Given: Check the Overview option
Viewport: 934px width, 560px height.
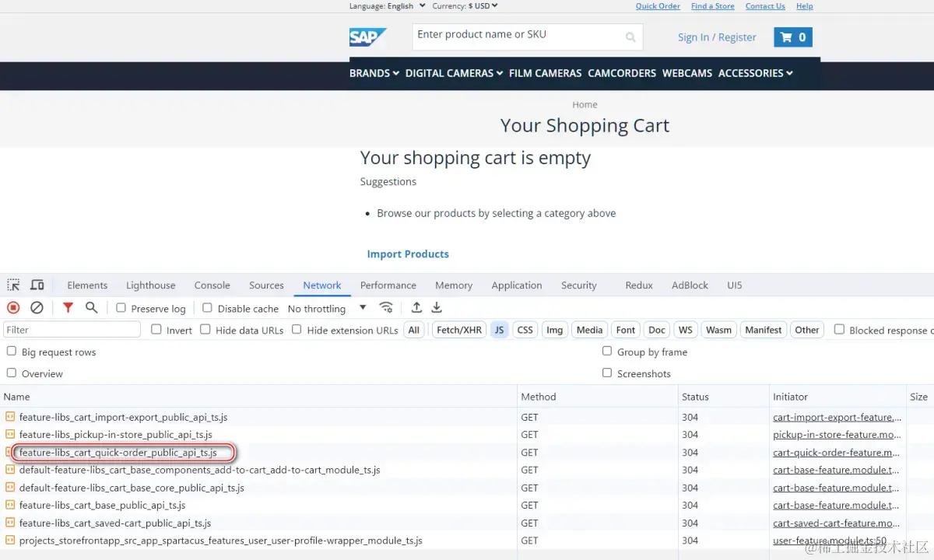Looking at the screenshot, I should pyautogui.click(x=12, y=373).
